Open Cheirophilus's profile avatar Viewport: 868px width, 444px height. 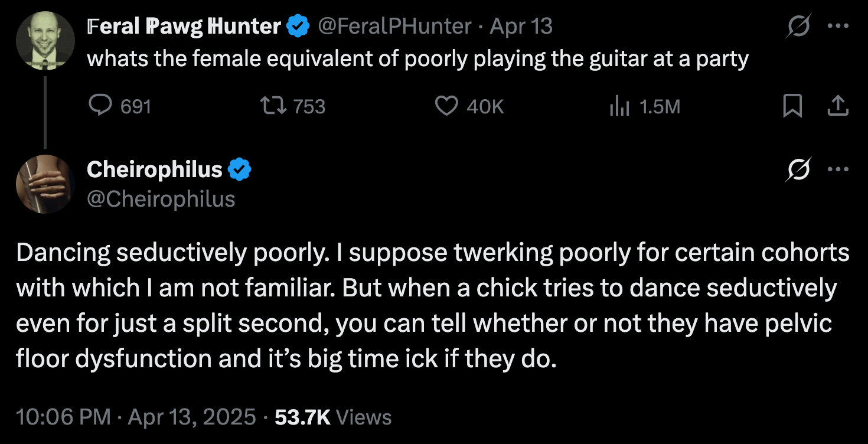coord(45,184)
